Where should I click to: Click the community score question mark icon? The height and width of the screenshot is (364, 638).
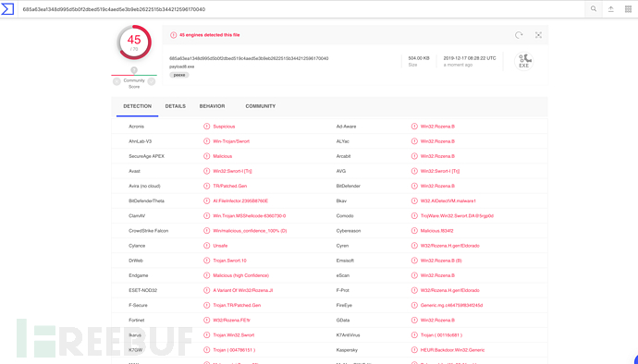(134, 70)
